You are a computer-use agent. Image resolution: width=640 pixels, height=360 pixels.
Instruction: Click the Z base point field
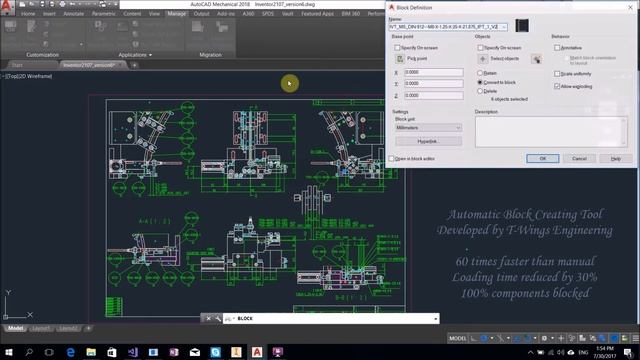pos(433,96)
